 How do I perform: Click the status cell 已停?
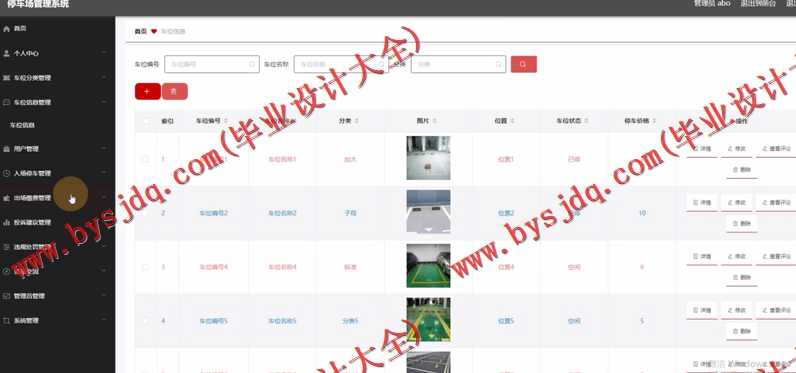pyautogui.click(x=574, y=159)
